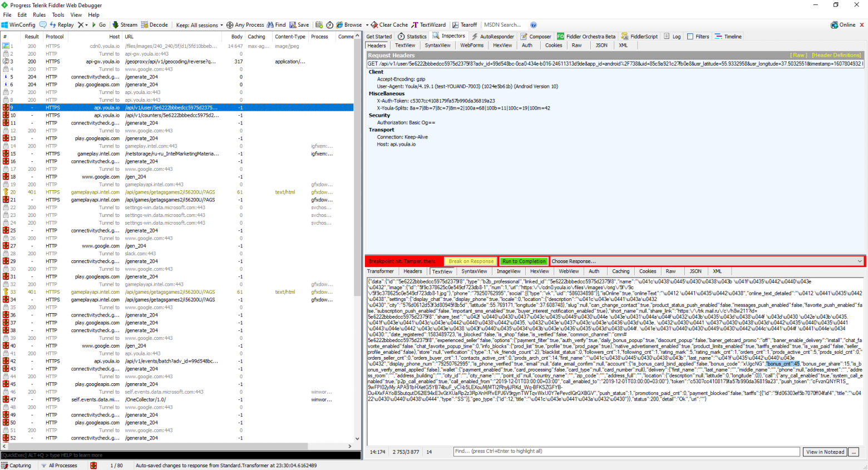Clear the WinINET cache via Clear Cache
The width and height of the screenshot is (868, 470).
[389, 25]
